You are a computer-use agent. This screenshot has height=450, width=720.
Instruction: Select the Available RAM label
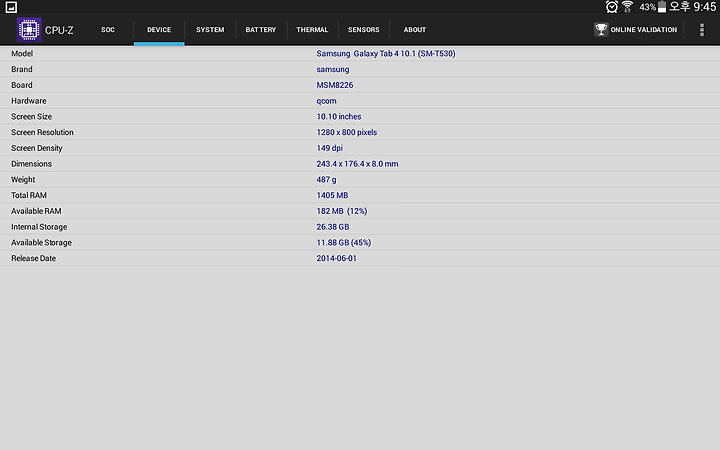36,211
